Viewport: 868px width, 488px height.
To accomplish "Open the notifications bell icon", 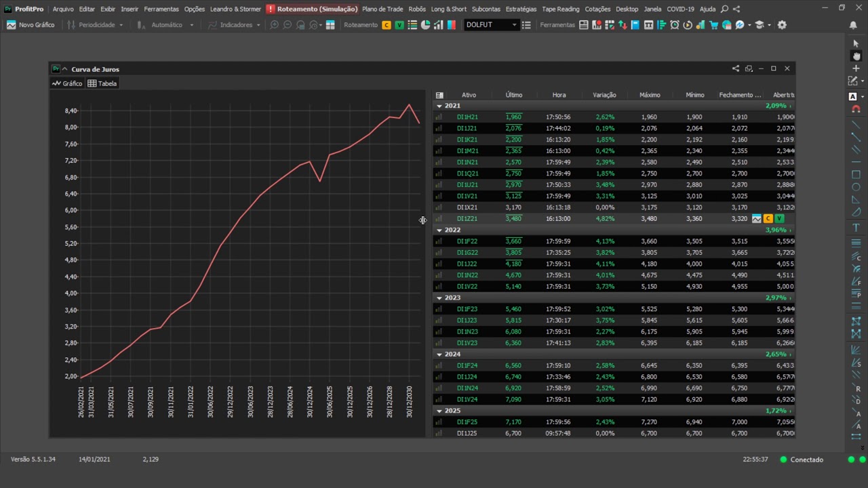I will [x=853, y=25].
